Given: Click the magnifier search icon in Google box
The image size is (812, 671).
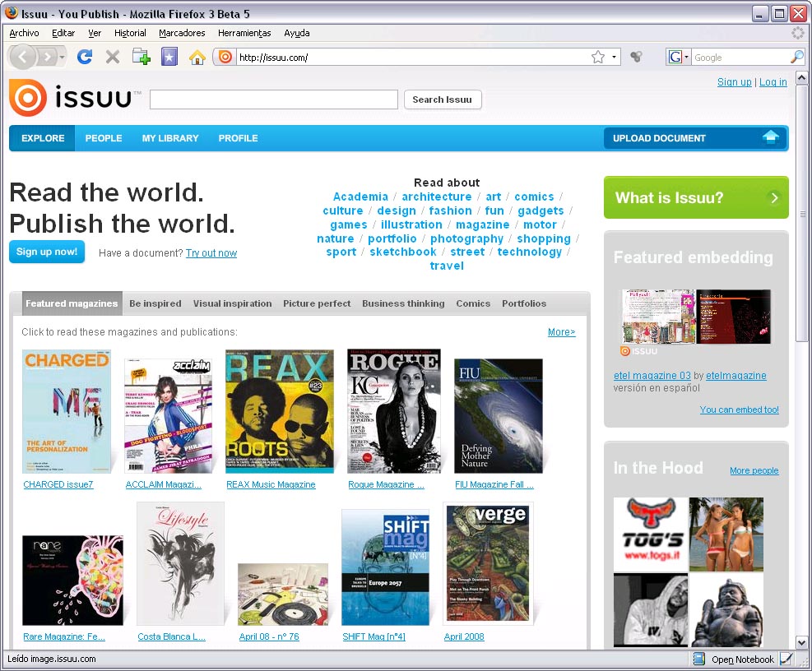Looking at the screenshot, I should (x=797, y=57).
